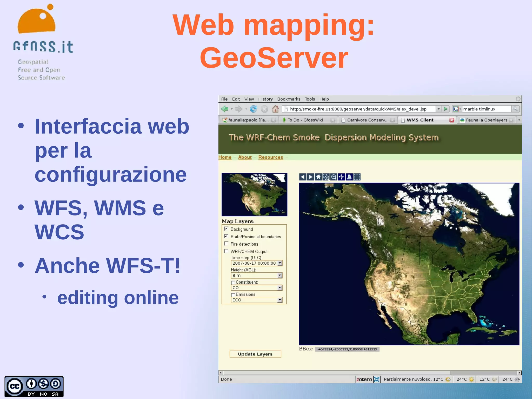
Task: Close the WMS Client tab with red X
Action: (x=452, y=120)
